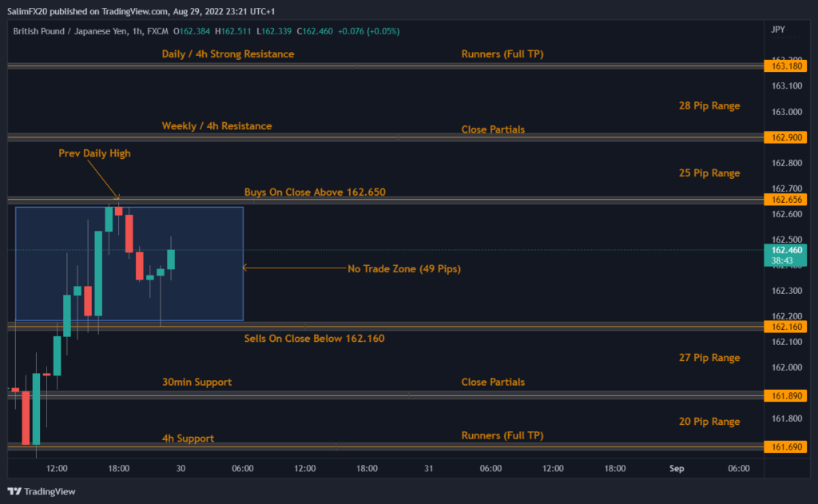This screenshot has height=504, width=818.
Task: Select the '30min Support' text label
Action: [x=197, y=383]
